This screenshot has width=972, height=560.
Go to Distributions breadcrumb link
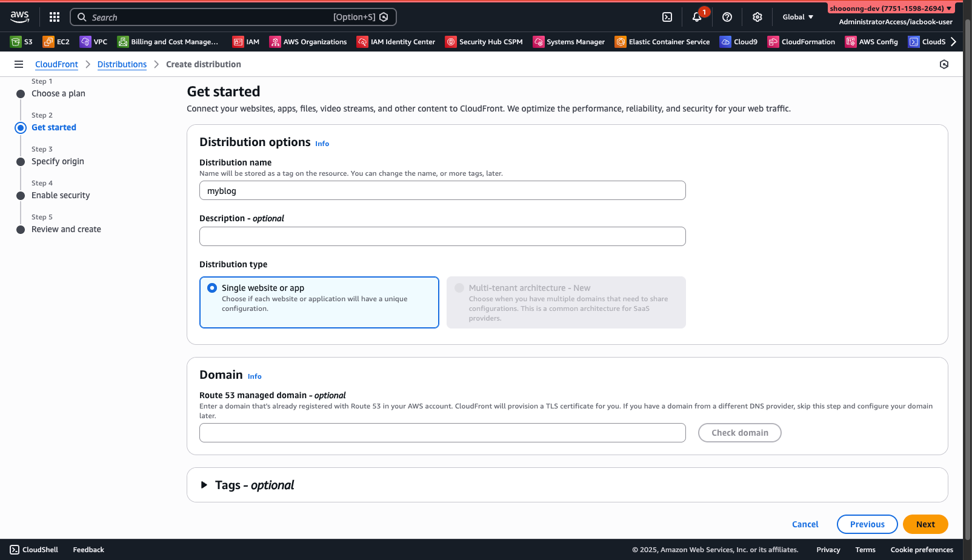[x=122, y=64]
